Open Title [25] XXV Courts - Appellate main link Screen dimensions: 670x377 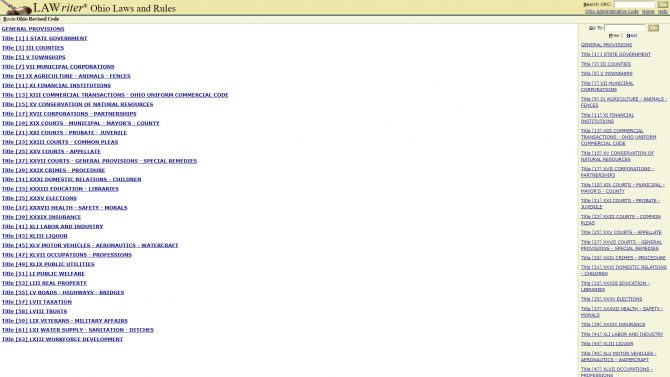[x=51, y=151]
